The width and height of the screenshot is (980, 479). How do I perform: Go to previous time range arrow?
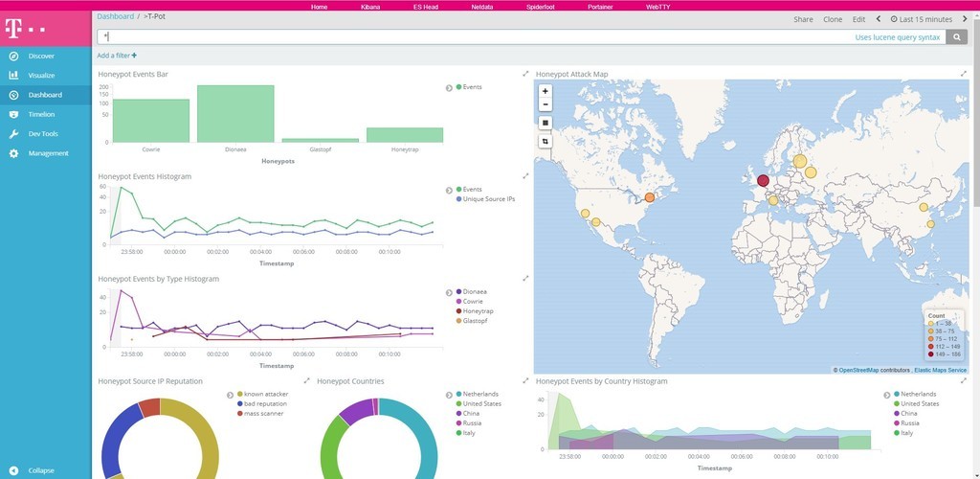879,19
